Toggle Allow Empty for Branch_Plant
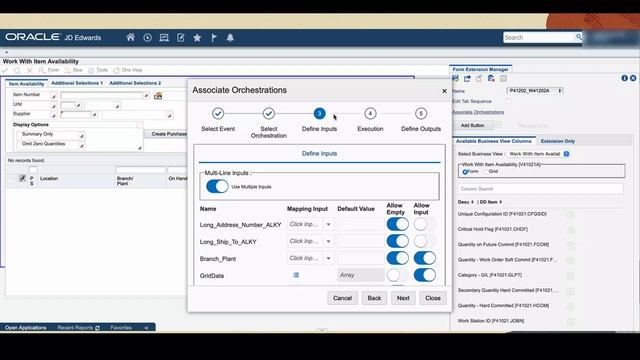The width and height of the screenshot is (640, 360). tap(398, 258)
